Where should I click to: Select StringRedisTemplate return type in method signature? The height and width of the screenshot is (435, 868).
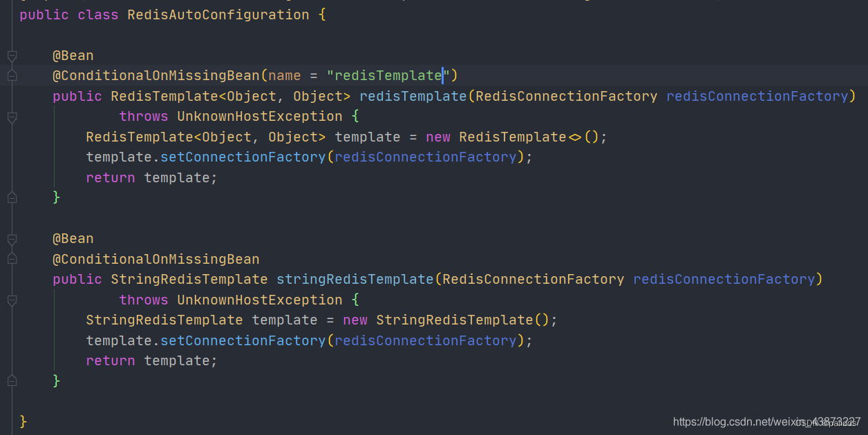[x=189, y=279]
